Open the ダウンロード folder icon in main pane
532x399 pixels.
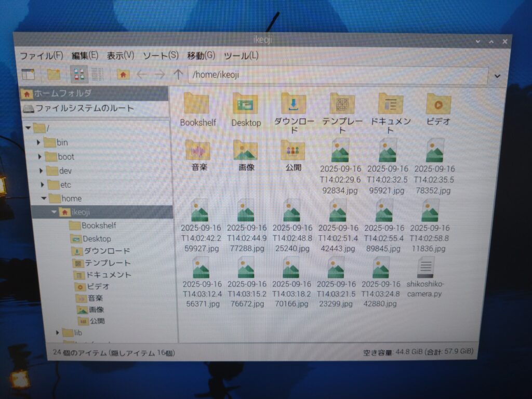click(x=294, y=104)
